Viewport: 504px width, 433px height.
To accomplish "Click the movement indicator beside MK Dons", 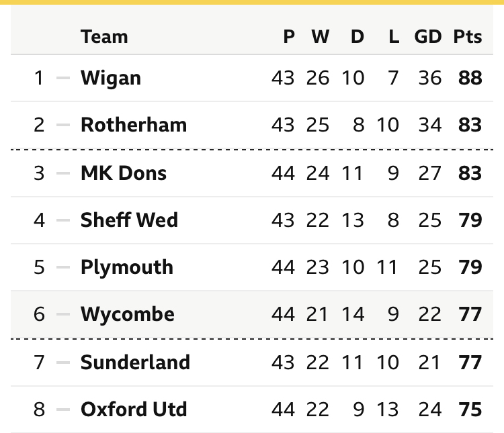I will click(x=63, y=173).
